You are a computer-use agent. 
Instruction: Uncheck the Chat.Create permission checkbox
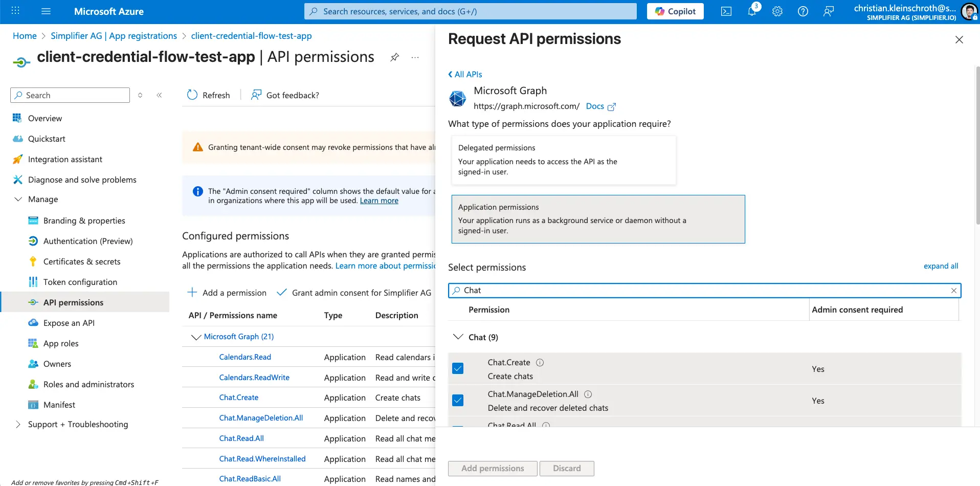coord(458,369)
